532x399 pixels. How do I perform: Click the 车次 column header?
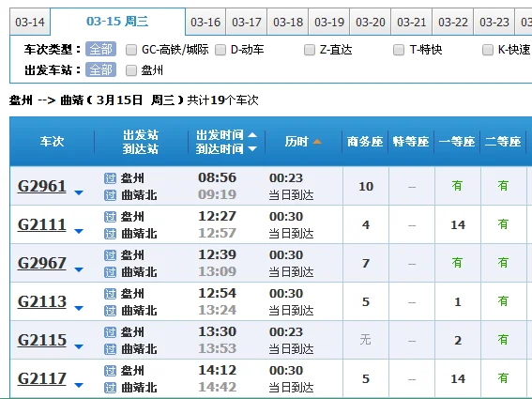(52, 142)
